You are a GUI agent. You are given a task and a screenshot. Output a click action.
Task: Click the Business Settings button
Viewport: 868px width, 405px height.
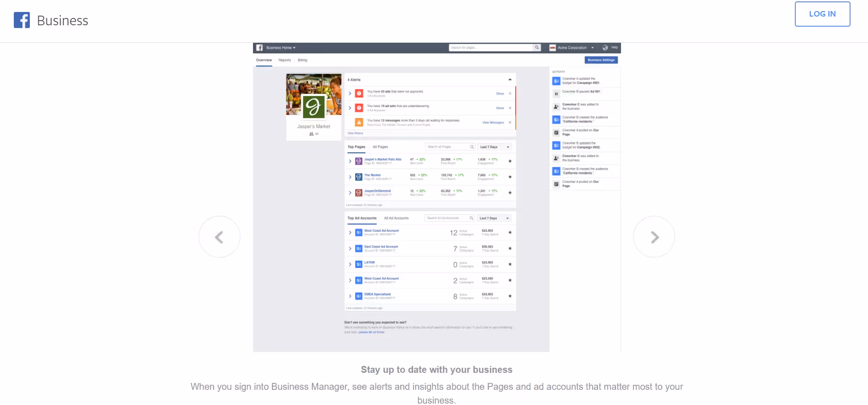[601, 60]
